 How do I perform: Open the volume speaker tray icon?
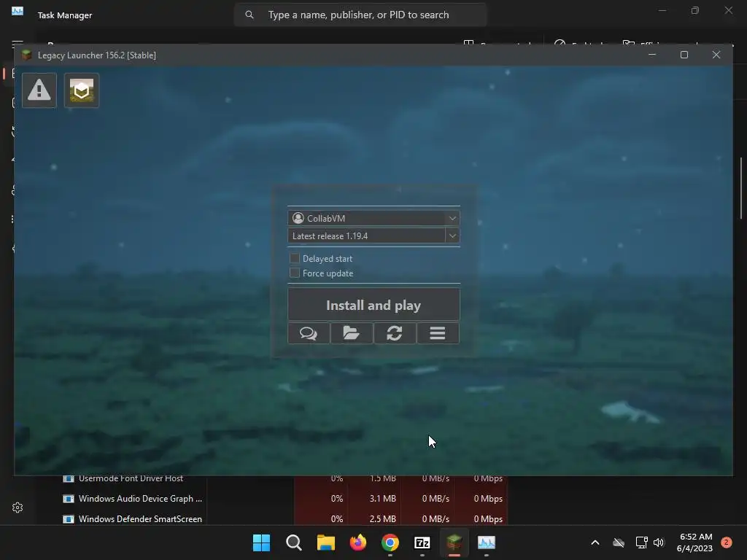[x=659, y=542]
